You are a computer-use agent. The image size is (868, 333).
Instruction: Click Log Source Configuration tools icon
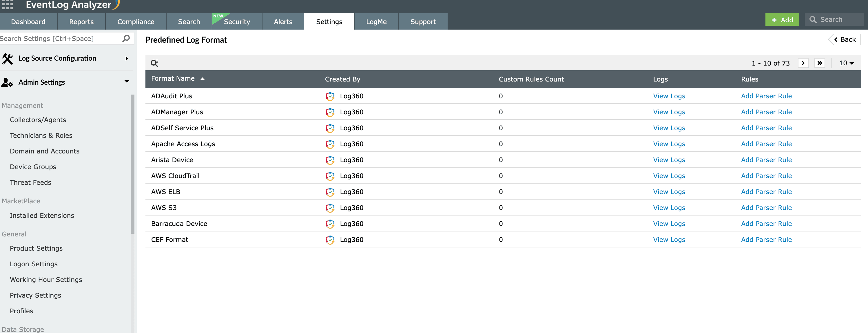coord(8,59)
